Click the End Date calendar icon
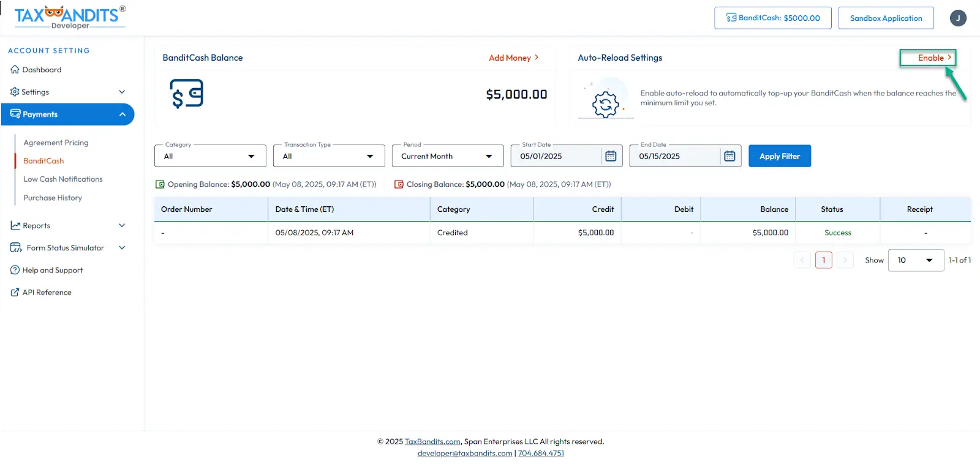 point(729,156)
